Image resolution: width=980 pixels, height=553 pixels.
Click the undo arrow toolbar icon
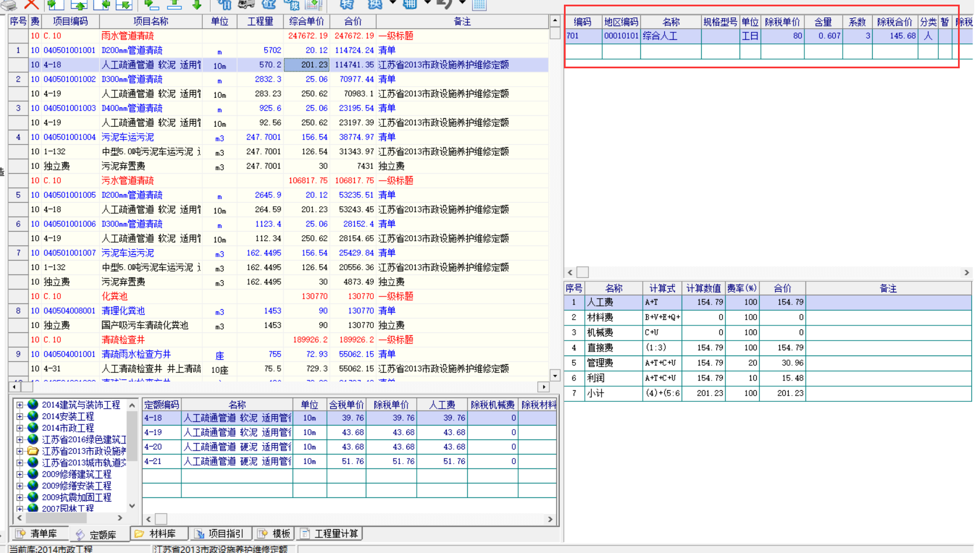[x=444, y=5]
